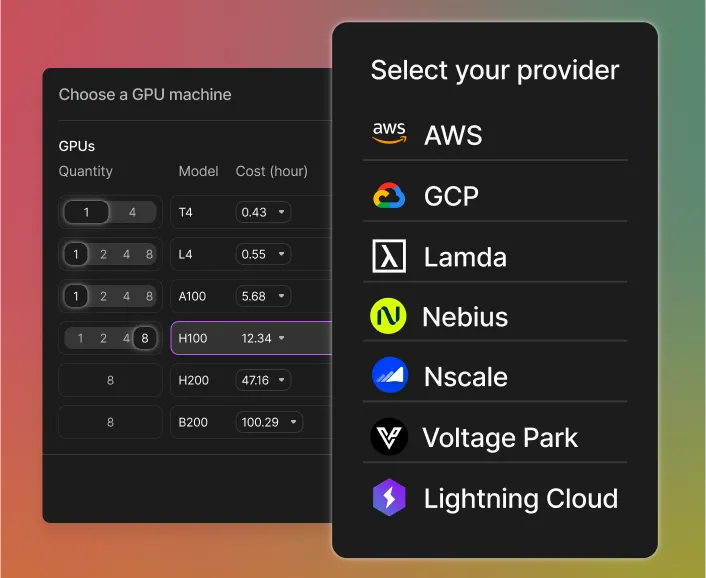Set L4 quantity to 8
The height and width of the screenshot is (578, 706).
[x=149, y=254]
